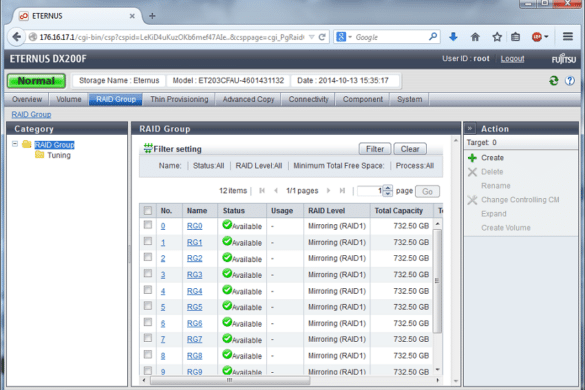Click the Normal status indicator
Screen dimensions: 585x390
click(36, 81)
